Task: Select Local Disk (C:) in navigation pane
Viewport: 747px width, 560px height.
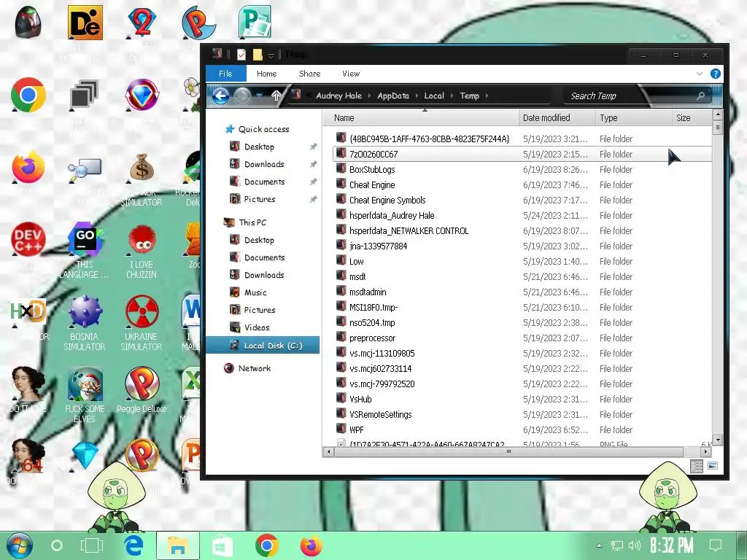Action: pos(263,346)
